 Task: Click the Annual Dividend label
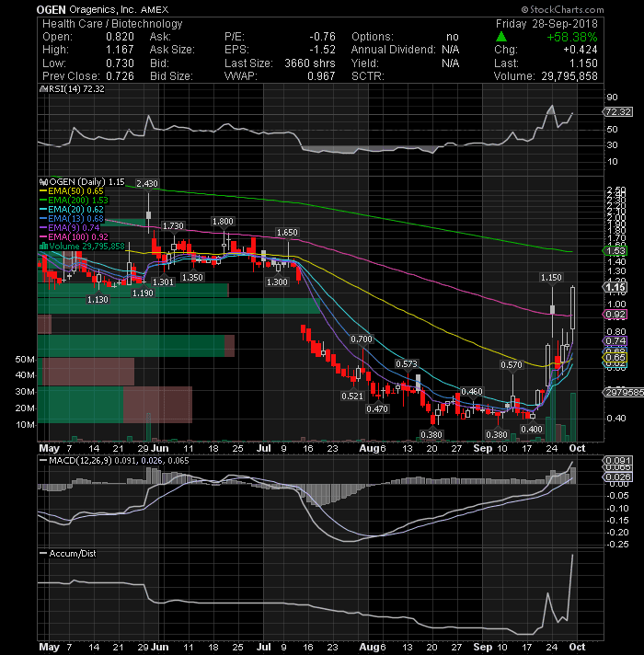point(393,50)
